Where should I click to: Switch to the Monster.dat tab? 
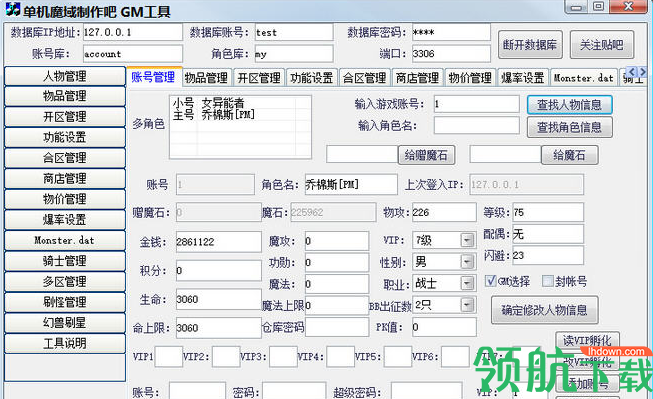pyautogui.click(x=583, y=77)
